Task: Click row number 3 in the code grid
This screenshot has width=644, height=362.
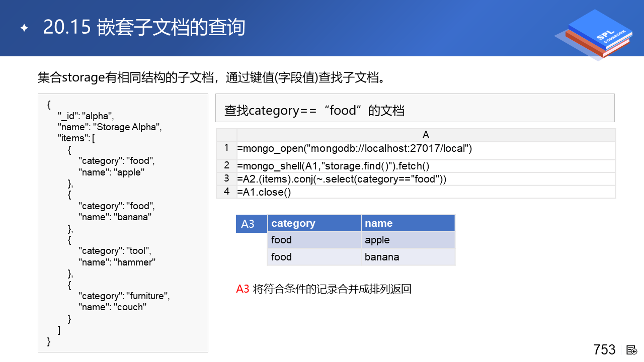Action: [226, 178]
